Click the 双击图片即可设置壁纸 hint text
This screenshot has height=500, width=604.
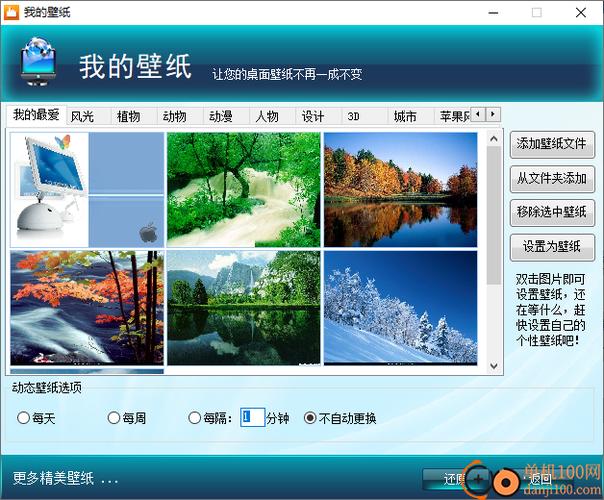coord(551,310)
